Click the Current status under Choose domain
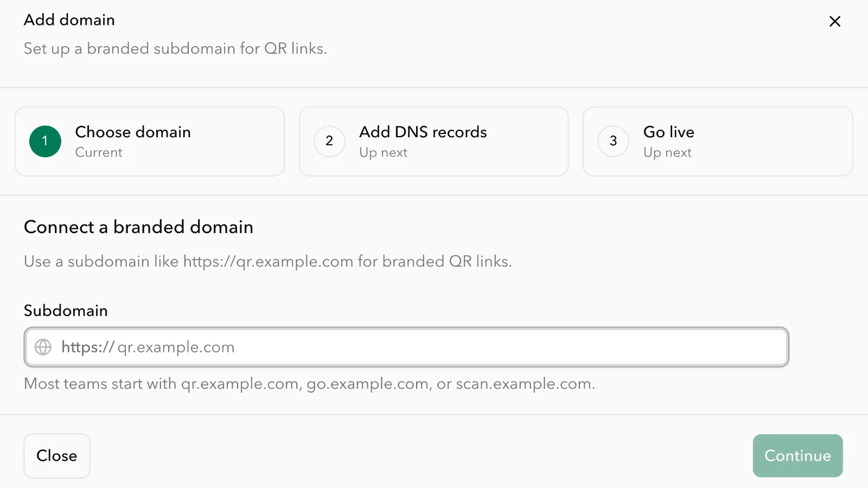The image size is (868, 488). [x=99, y=152]
